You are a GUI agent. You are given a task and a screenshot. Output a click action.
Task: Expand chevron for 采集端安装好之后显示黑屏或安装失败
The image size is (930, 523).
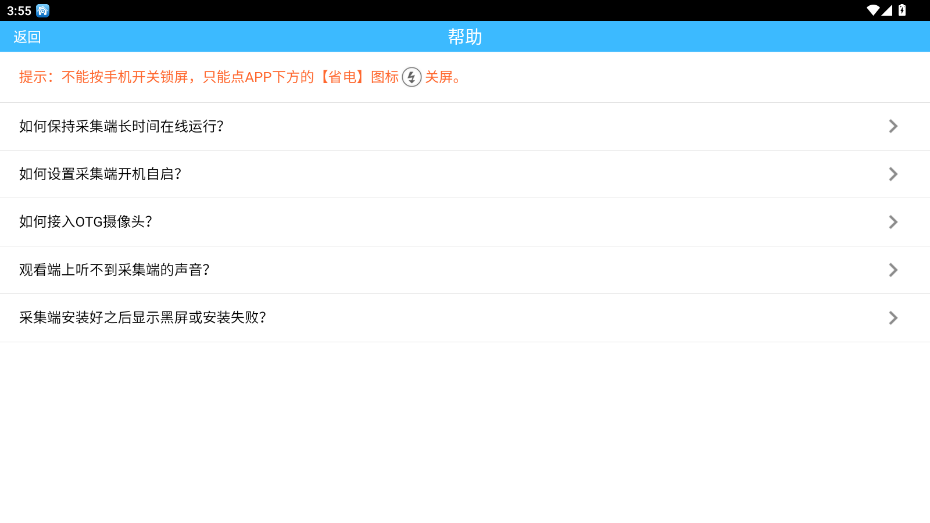[893, 318]
